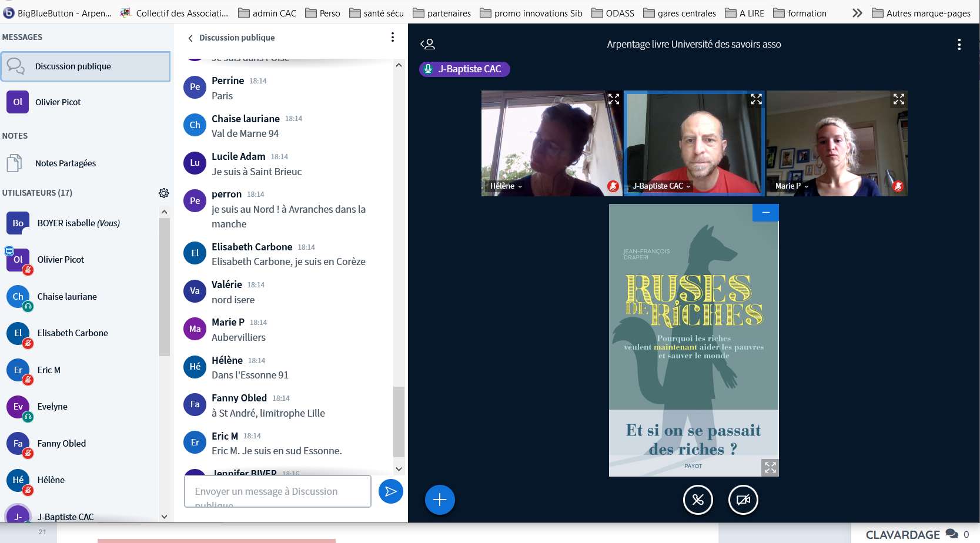980x543 pixels.
Task: Select the Discussion publique chat
Action: click(86, 66)
